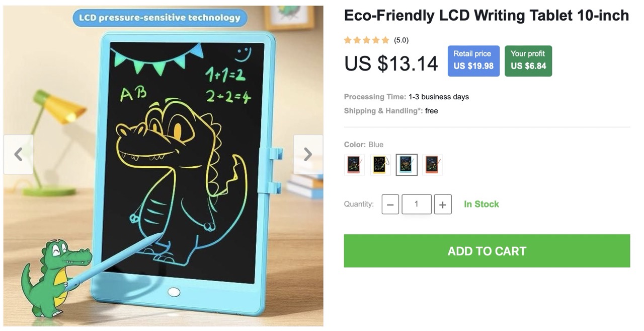Image resolution: width=644 pixels, height=331 pixels.
Task: Increase quantity with the plus button
Action: pyautogui.click(x=443, y=204)
